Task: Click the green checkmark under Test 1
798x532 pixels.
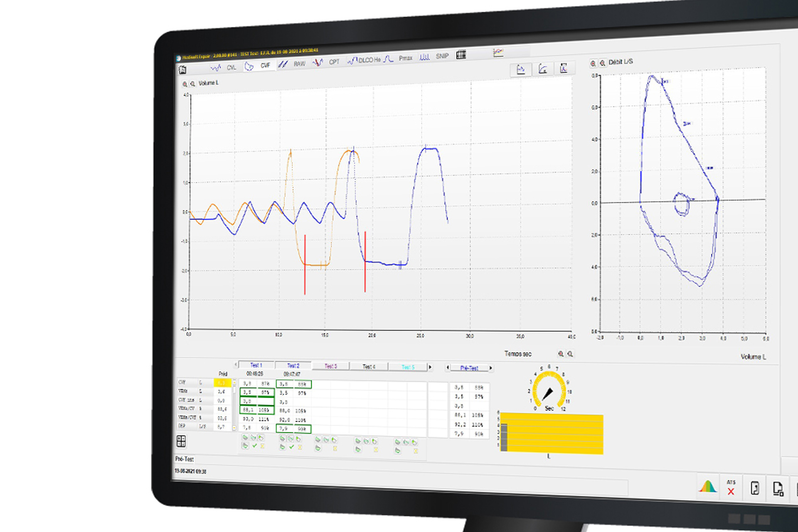Action: [254, 446]
